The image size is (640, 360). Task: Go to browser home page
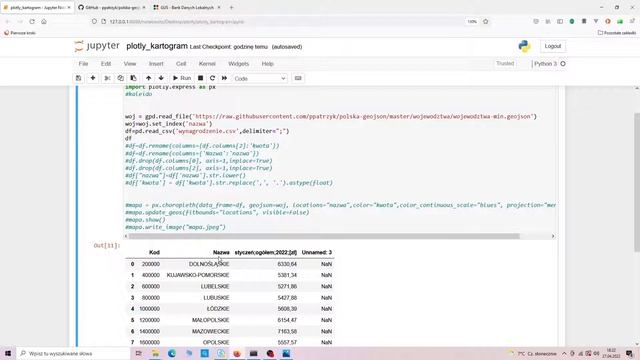pyautogui.click(x=44, y=22)
